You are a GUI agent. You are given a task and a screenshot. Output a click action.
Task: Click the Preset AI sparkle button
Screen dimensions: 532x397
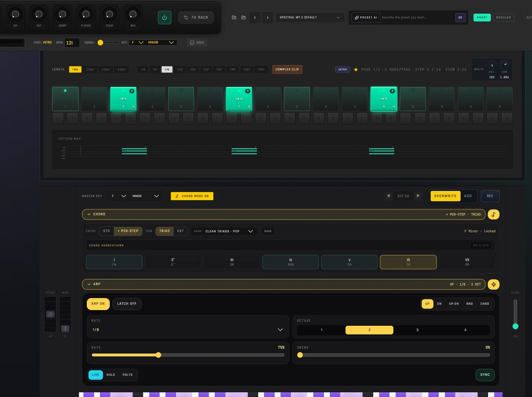[366, 17]
